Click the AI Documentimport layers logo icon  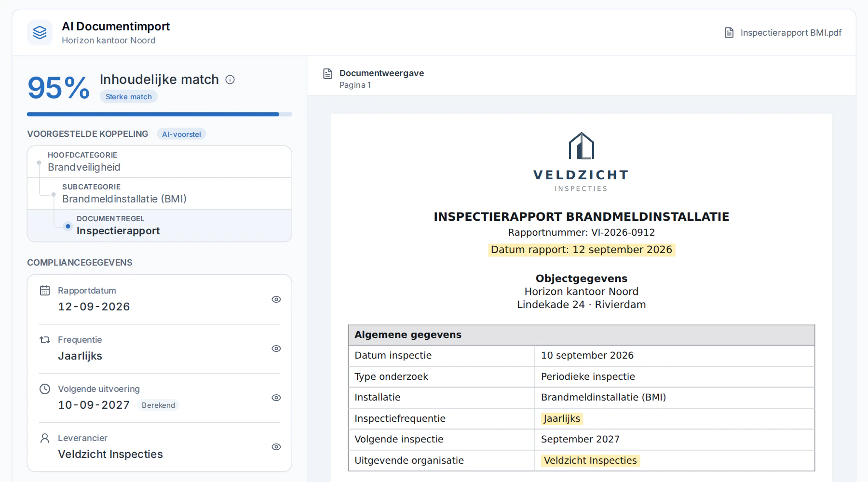pyautogui.click(x=40, y=33)
